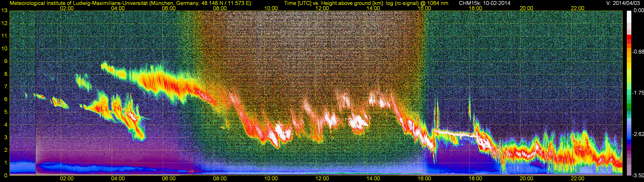Click the '7.' height axis label
Image resolution: width=644 pixels, height=182 pixels.
coord(6,87)
